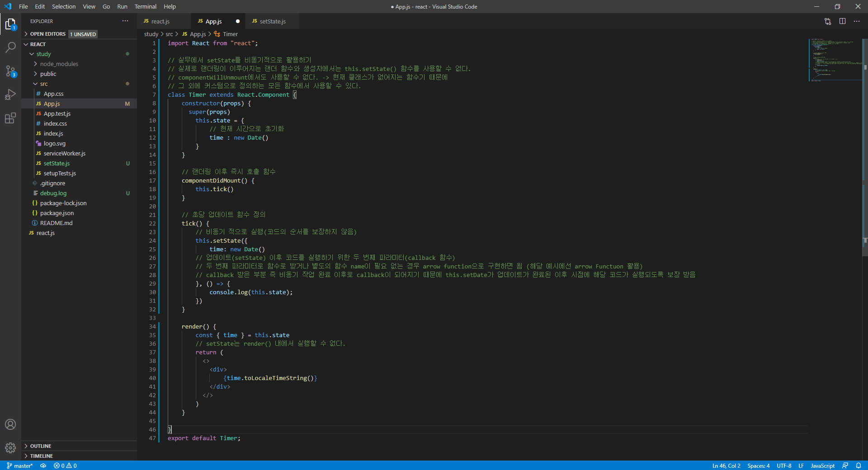The width and height of the screenshot is (868, 470).
Task: Split the editor using the split icon
Action: point(842,21)
